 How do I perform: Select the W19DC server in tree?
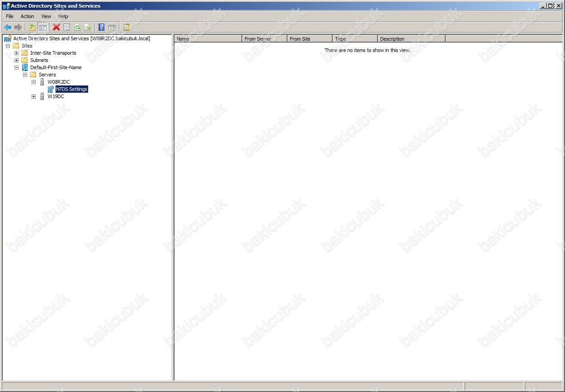[56, 96]
